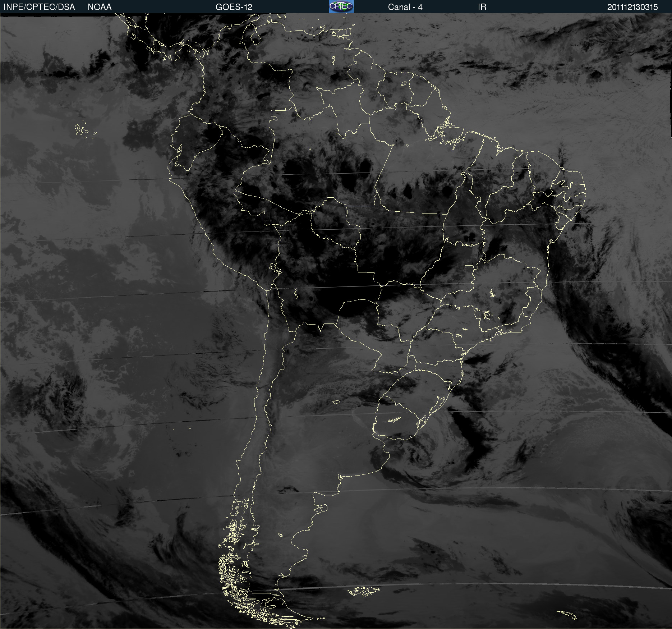Click the CPTEC logo in header

(x=341, y=6)
